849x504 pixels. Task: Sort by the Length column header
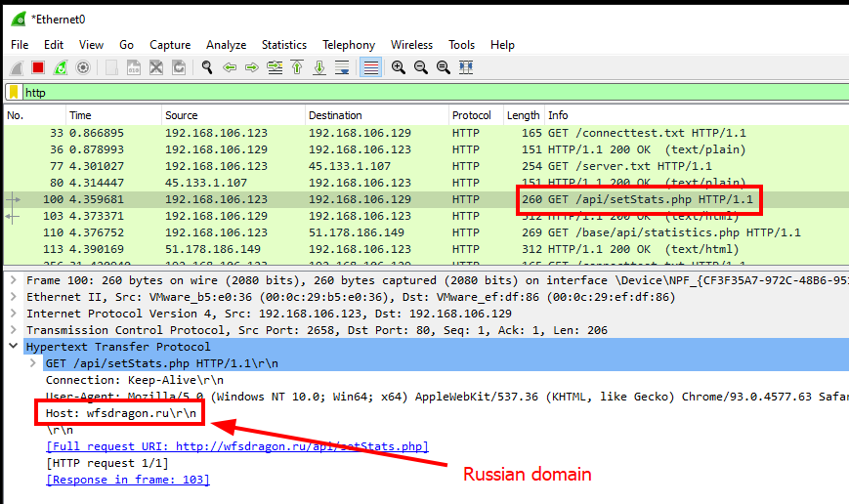(x=524, y=115)
